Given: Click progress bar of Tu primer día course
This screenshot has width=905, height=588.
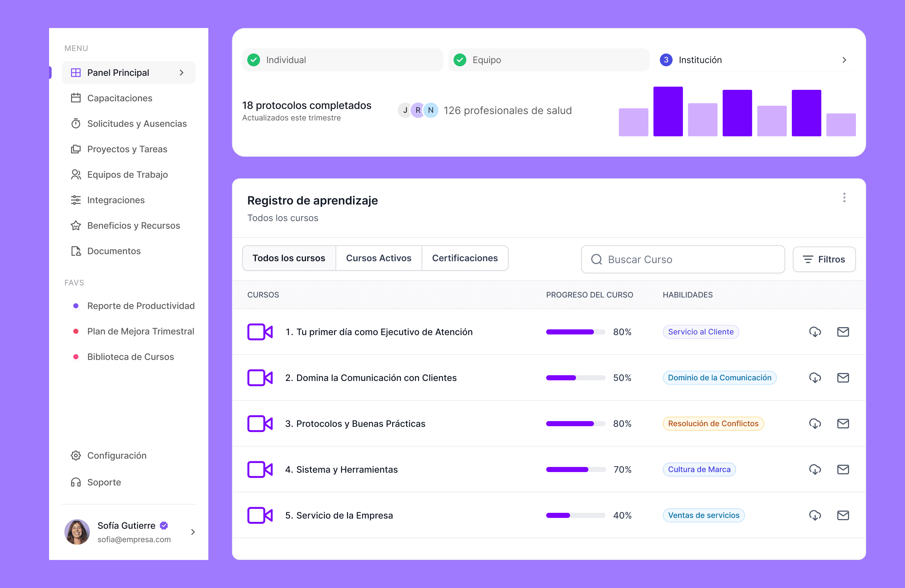Looking at the screenshot, I should (x=576, y=332).
